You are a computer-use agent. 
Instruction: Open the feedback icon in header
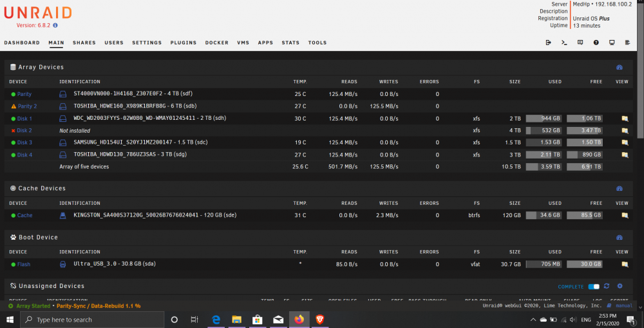[x=580, y=43]
